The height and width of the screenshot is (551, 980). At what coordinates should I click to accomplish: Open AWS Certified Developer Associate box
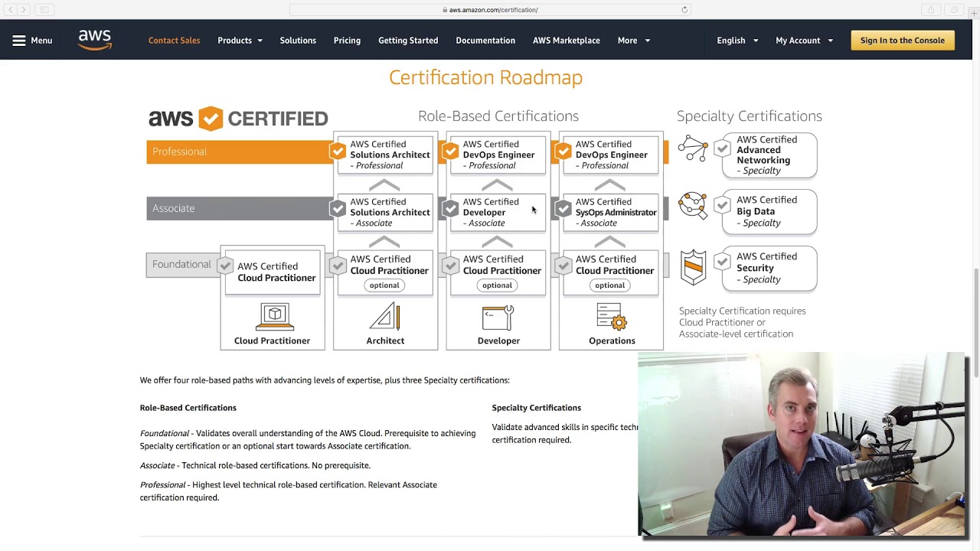click(x=497, y=212)
